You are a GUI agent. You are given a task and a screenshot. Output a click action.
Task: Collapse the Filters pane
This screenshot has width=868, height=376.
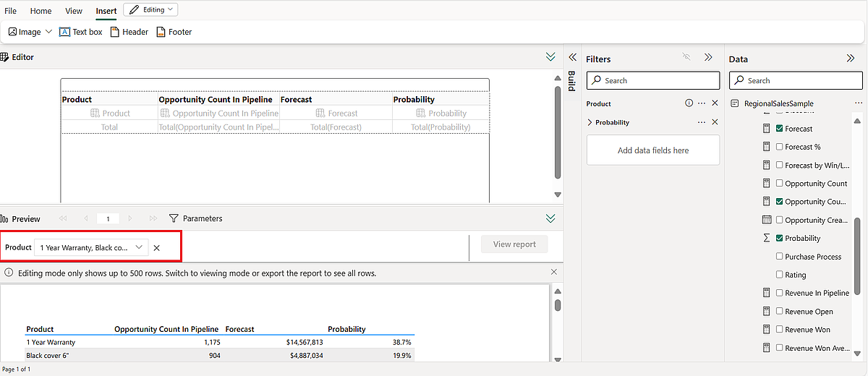click(708, 58)
